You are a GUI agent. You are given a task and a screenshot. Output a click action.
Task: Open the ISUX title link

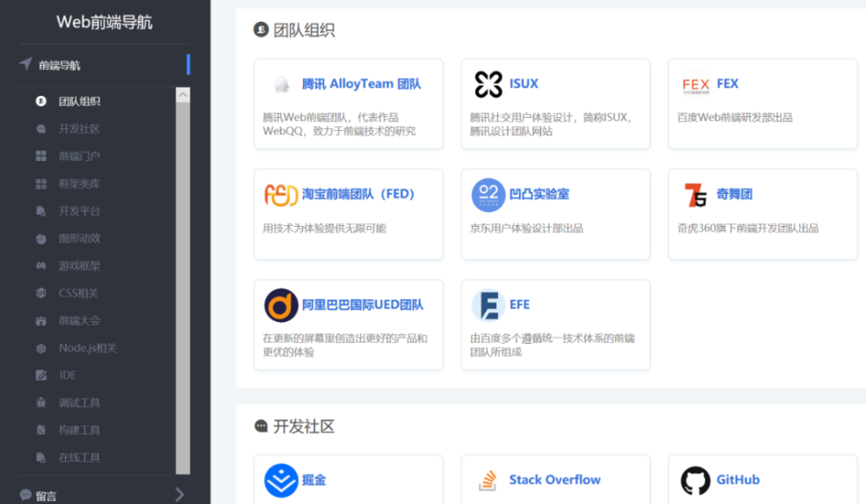pyautogui.click(x=524, y=84)
